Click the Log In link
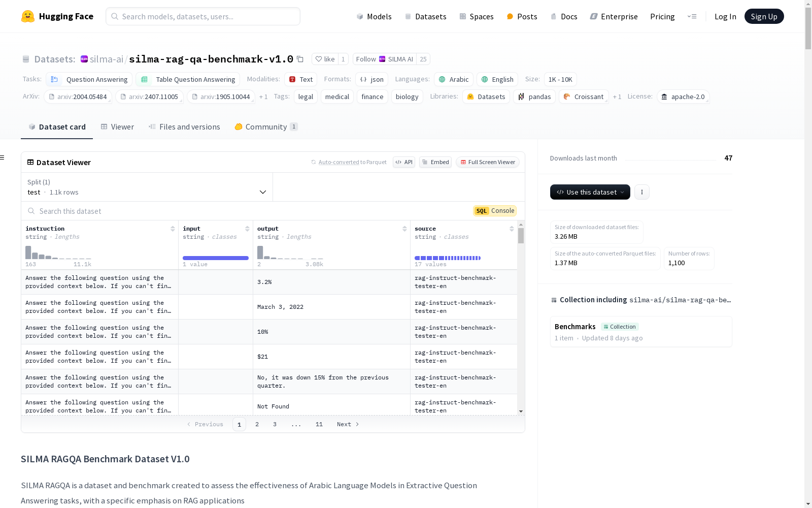 click(725, 16)
